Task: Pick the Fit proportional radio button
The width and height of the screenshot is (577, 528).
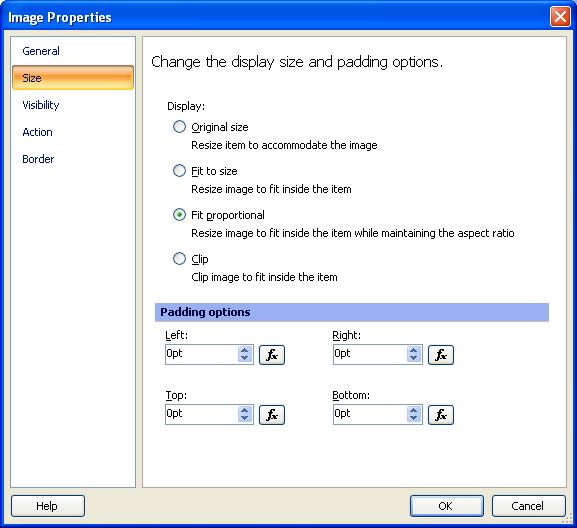Action: pos(179,215)
